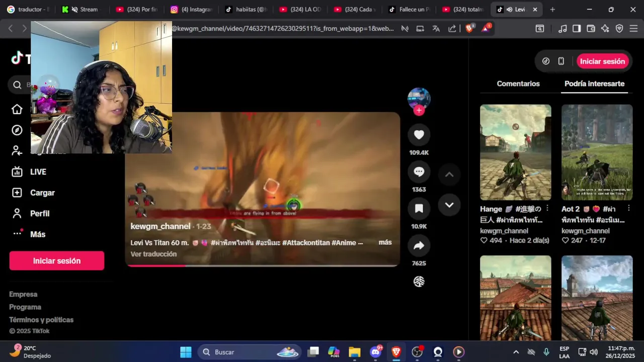Like the video with the heart icon
This screenshot has width=644, height=362.
(x=419, y=135)
